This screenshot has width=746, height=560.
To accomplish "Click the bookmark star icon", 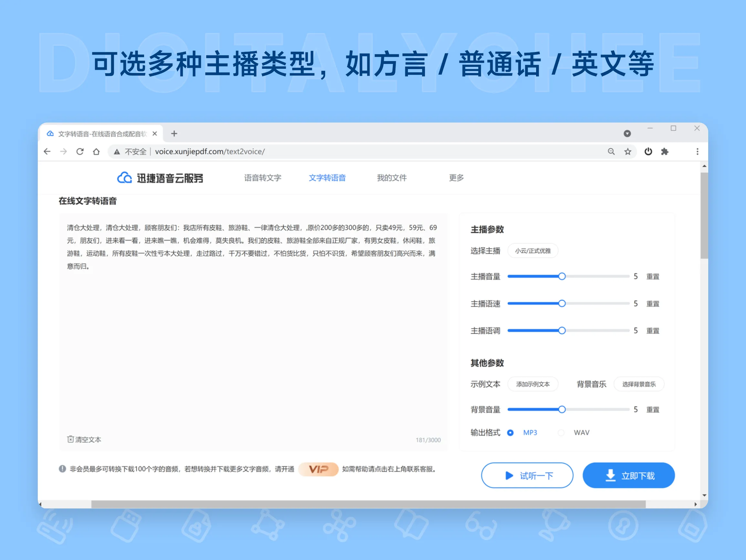I will tap(627, 151).
